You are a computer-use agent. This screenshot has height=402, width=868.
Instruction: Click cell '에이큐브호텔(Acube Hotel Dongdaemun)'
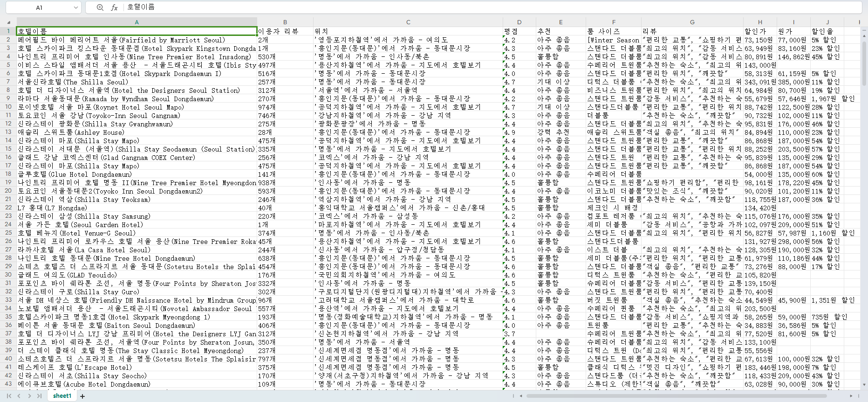(x=137, y=384)
